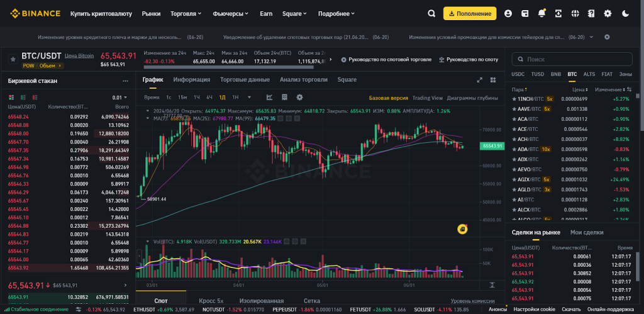Open the Торговля menu dropdown
This screenshot has height=314, width=644.
point(186,13)
